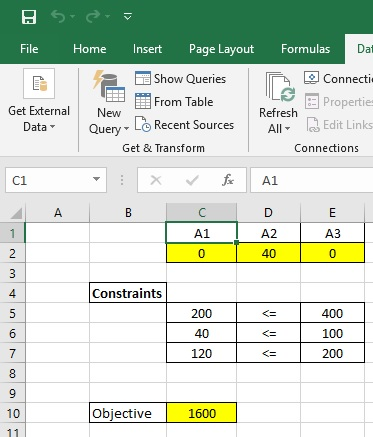This screenshot has height=437, width=373.
Task: Open the Redo history dropdown arrow
Action: 107,16
